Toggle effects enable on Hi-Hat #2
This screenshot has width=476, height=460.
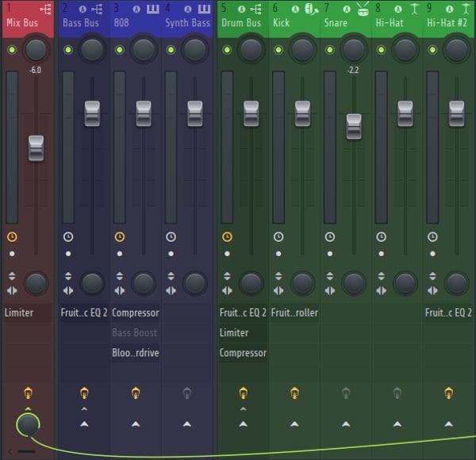(449, 393)
